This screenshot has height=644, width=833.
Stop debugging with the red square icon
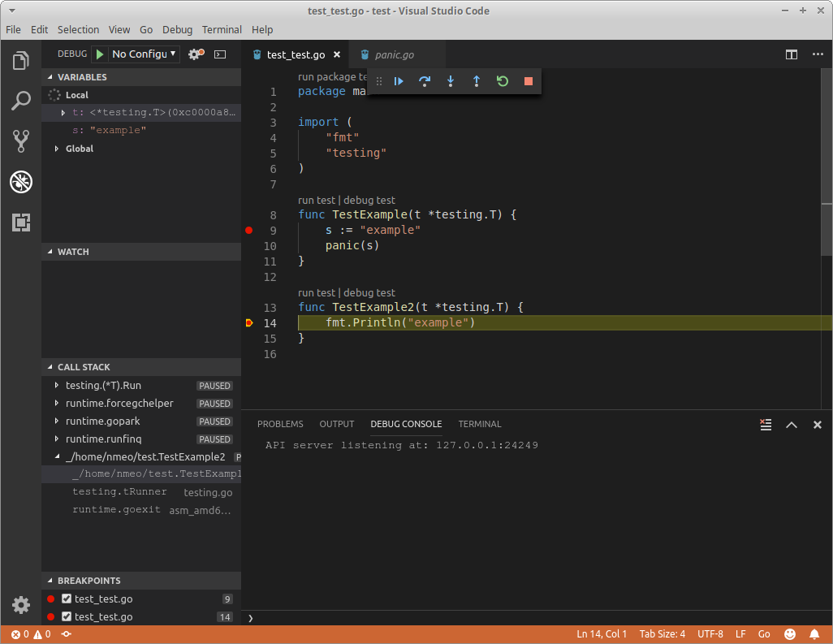[x=529, y=81]
